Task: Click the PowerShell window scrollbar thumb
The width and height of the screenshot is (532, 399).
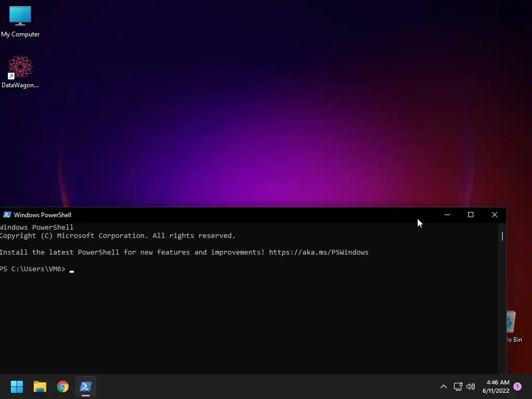Action: click(x=502, y=236)
